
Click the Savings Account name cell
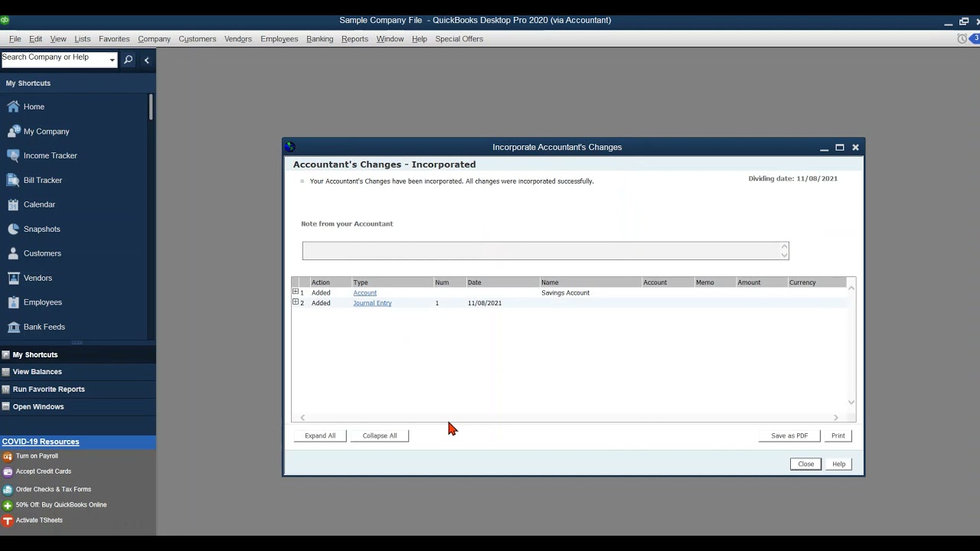coord(565,292)
